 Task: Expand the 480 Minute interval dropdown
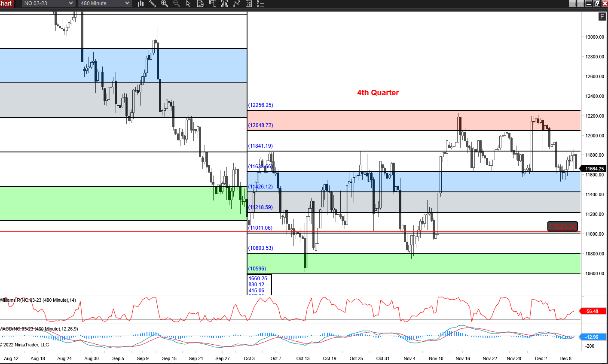(127, 3)
